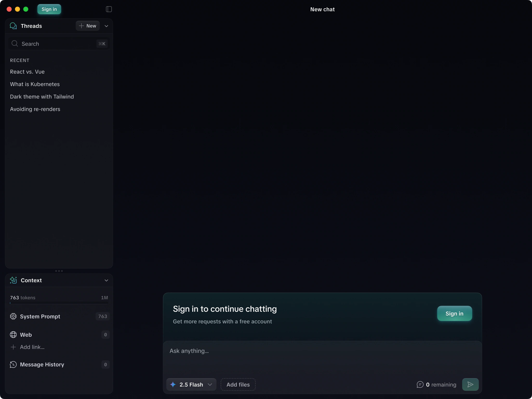This screenshot has width=532, height=399.
Task: Click the Web globe icon
Action: click(x=13, y=335)
